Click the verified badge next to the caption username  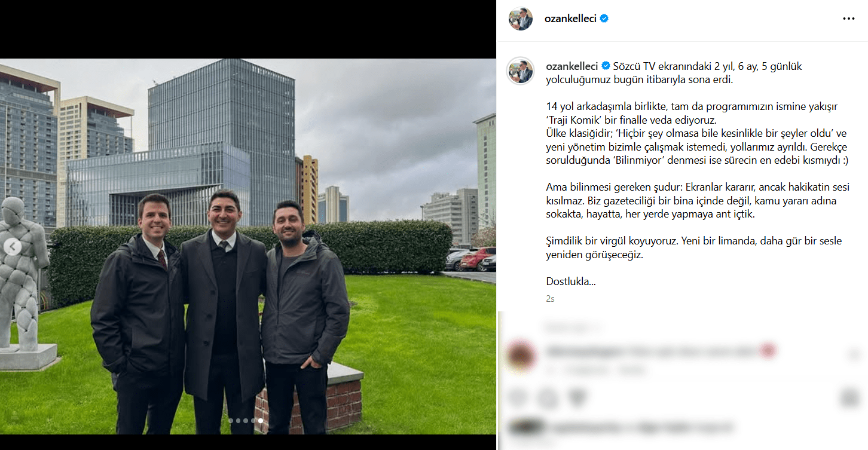[606, 66]
